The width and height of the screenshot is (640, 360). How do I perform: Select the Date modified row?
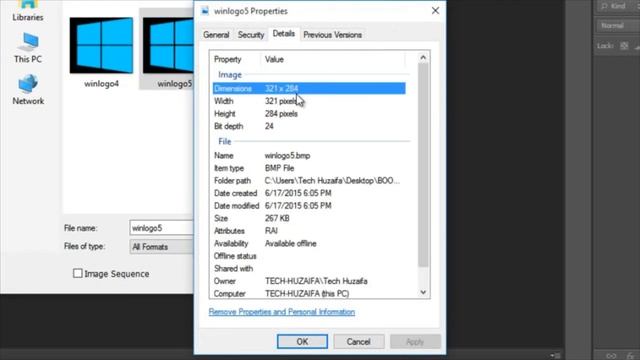(x=309, y=206)
